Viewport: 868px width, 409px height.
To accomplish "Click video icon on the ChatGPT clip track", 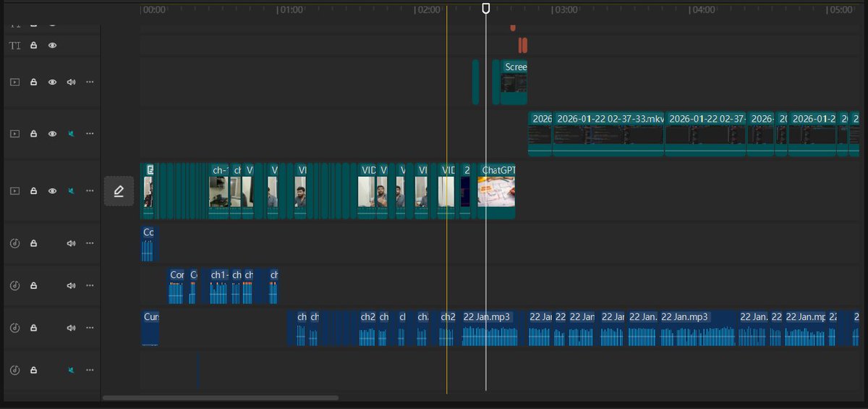I will (14, 191).
